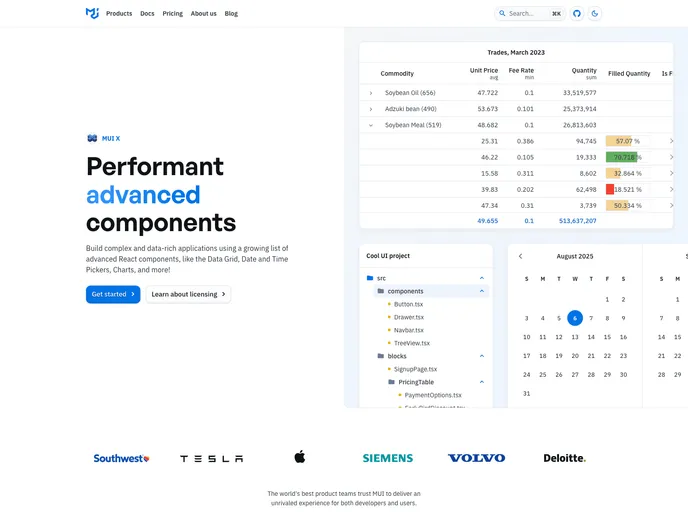The width and height of the screenshot is (688, 512).
Task: Select Drawer.tsx in the tree
Action: pyautogui.click(x=408, y=317)
